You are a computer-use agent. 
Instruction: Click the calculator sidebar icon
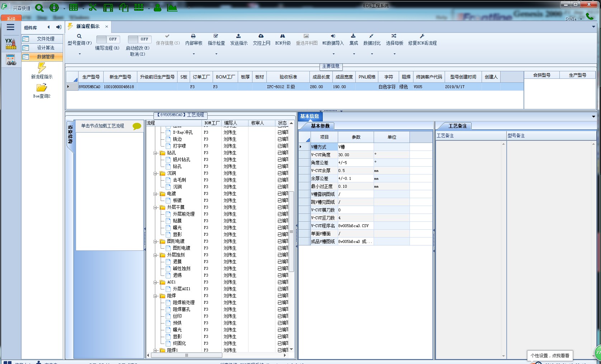pos(11,60)
